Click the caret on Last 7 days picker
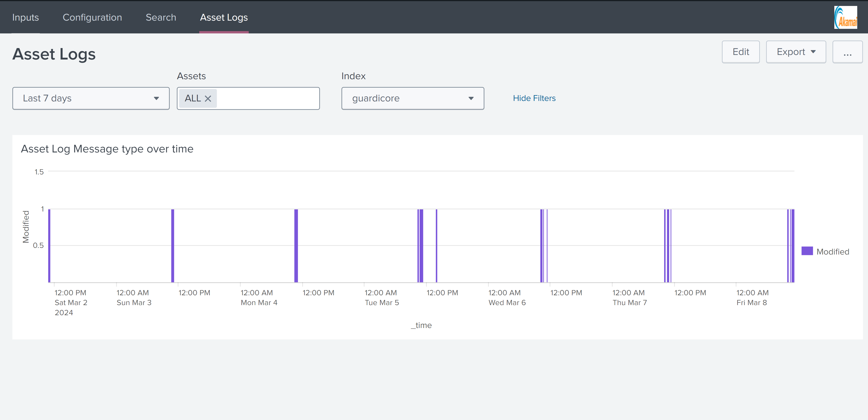 [x=156, y=98]
